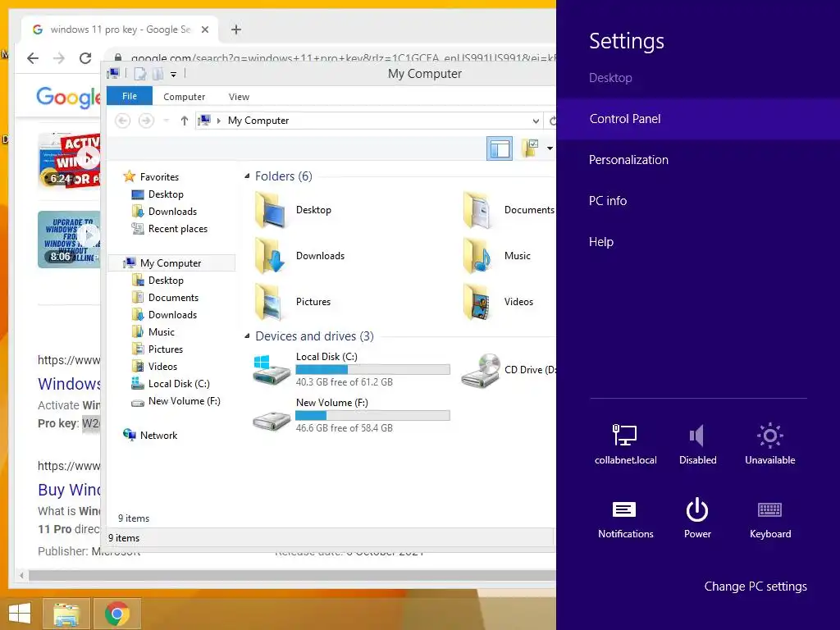Select Music under My Computer tree
This screenshot has height=630, width=840.
pos(153,331)
